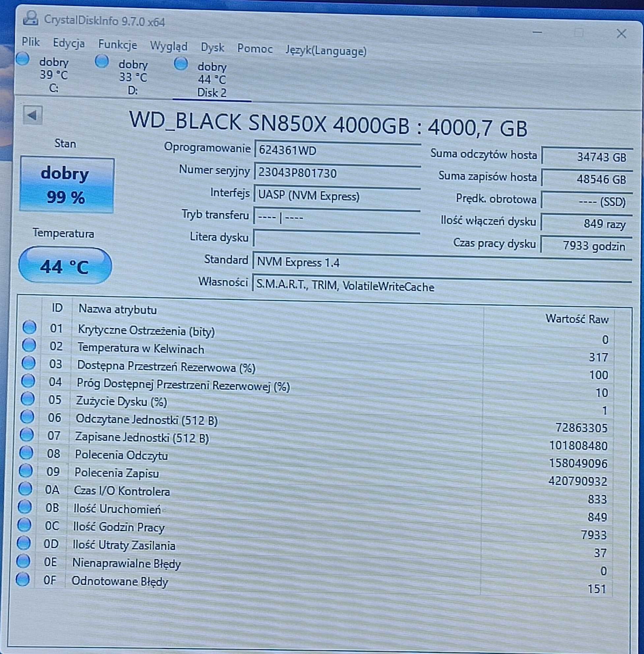
Task: Click the Własności field with S.M.A.R.T., TRIM
Action: pos(441,285)
